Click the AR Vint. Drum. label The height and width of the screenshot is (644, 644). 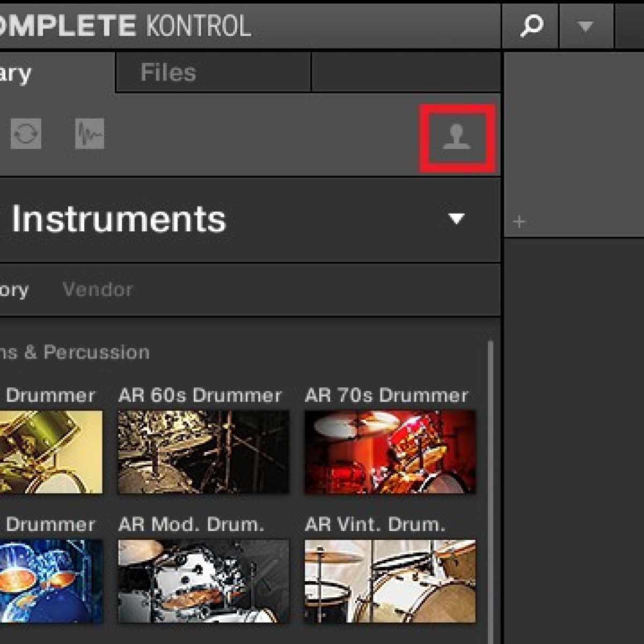tap(375, 524)
